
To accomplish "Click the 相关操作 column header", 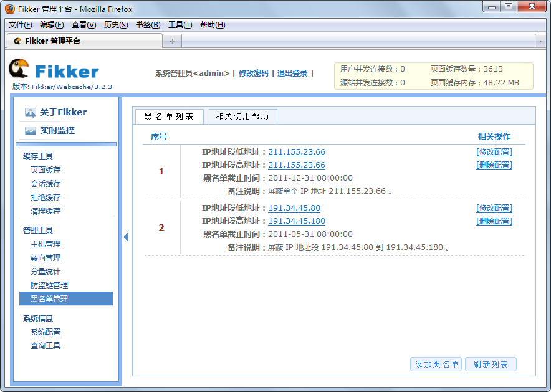I will [494, 136].
